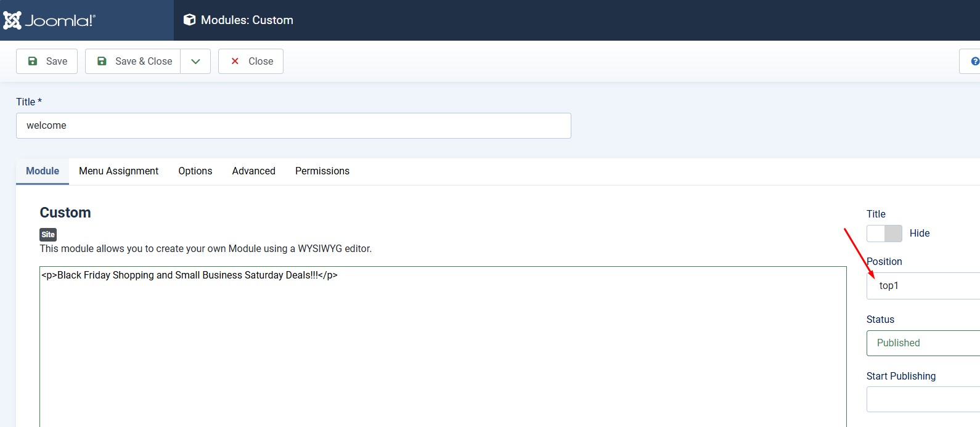Go to the Advanced tab
This screenshot has height=427, width=980.
click(253, 171)
